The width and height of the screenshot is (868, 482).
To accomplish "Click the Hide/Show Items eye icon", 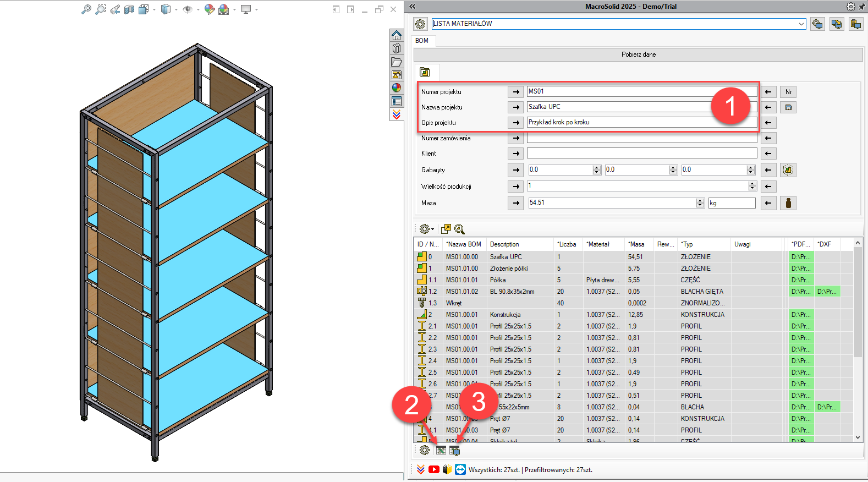I will [x=188, y=9].
